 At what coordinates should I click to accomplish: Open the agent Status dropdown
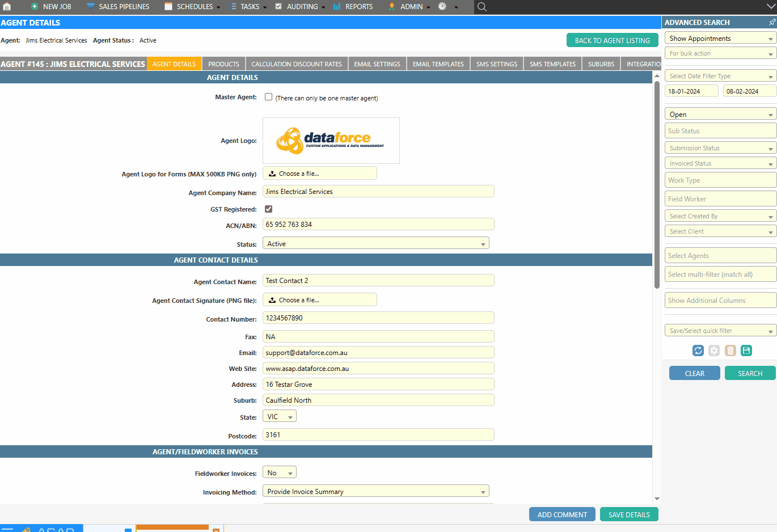pyautogui.click(x=375, y=244)
